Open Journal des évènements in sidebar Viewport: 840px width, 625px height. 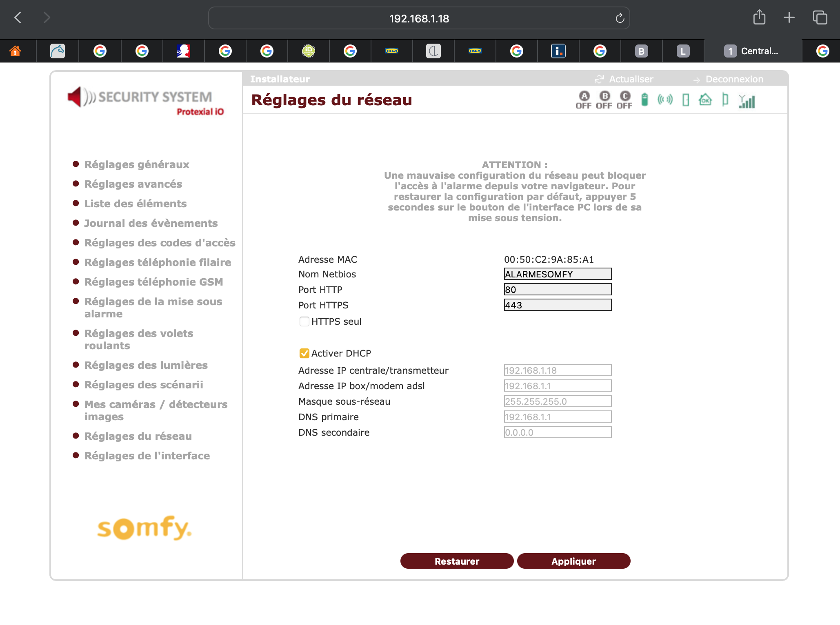coord(151,223)
